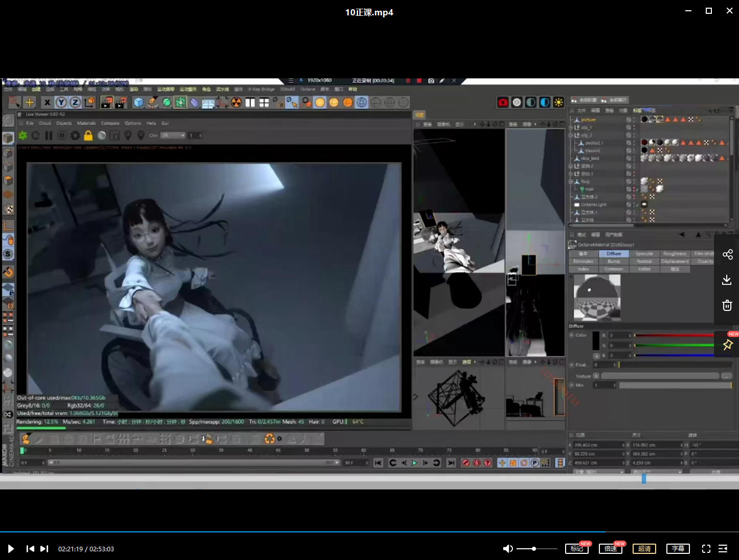
Task: Click the share icon on right sidebar
Action: point(727,255)
